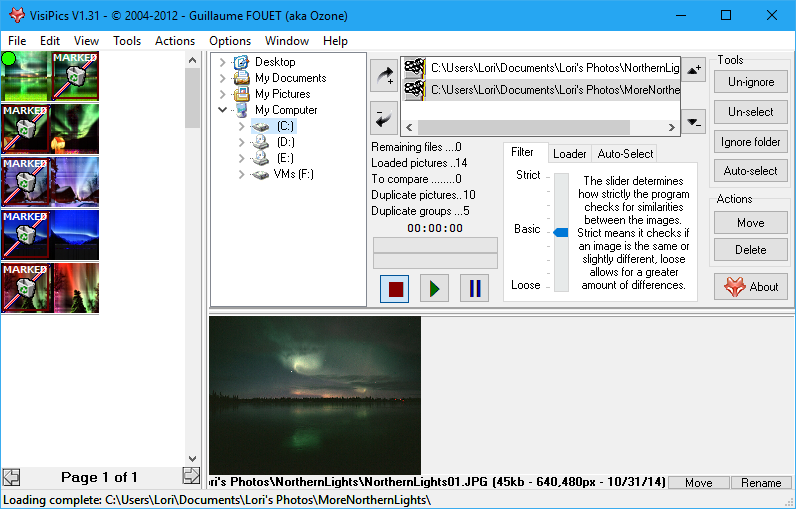Viewport: 796px width, 509px height.
Task: Switch to the Loader tab
Action: (570, 154)
